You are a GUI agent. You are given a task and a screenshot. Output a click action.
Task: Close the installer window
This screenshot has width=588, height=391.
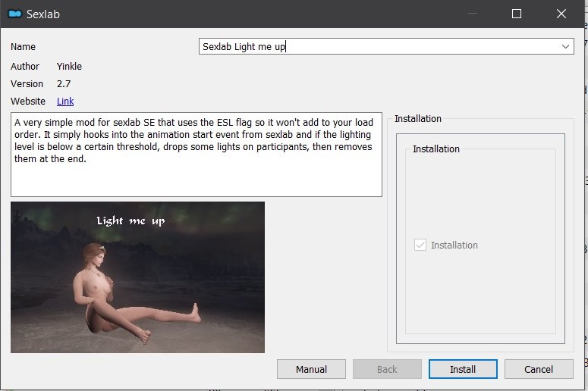point(561,14)
